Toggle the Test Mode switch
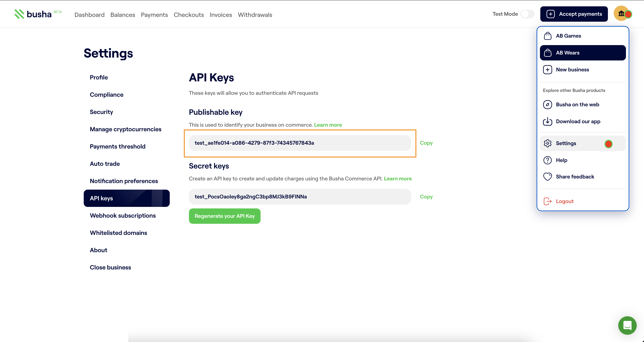Image resolution: width=644 pixels, height=342 pixels. (x=527, y=14)
